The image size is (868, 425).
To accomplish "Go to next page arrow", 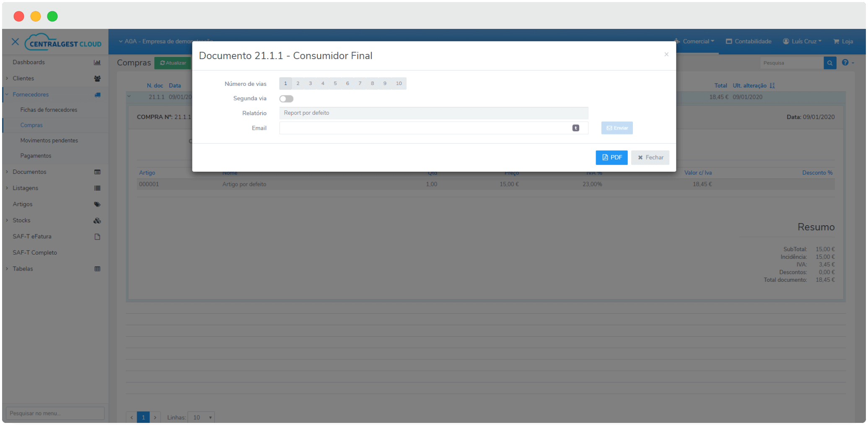I will (155, 417).
